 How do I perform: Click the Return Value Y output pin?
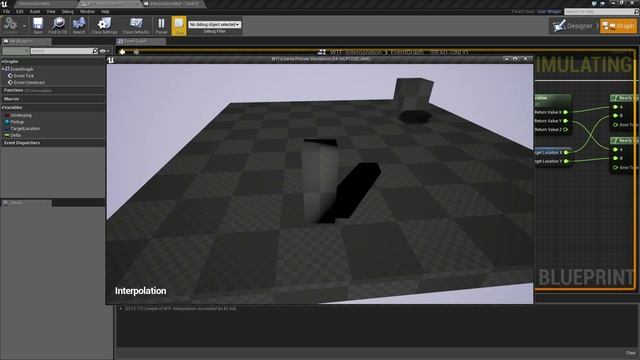click(x=566, y=121)
